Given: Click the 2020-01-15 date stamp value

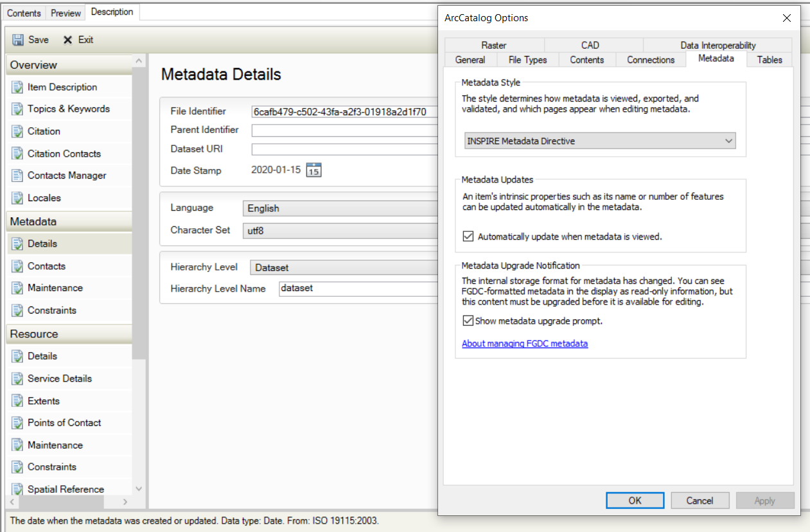Looking at the screenshot, I should point(276,171).
